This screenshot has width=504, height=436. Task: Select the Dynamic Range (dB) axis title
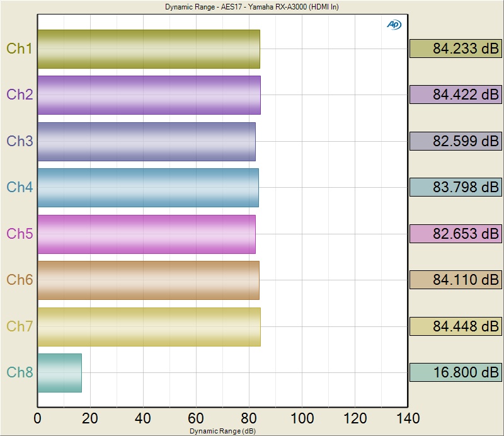pos(222,430)
